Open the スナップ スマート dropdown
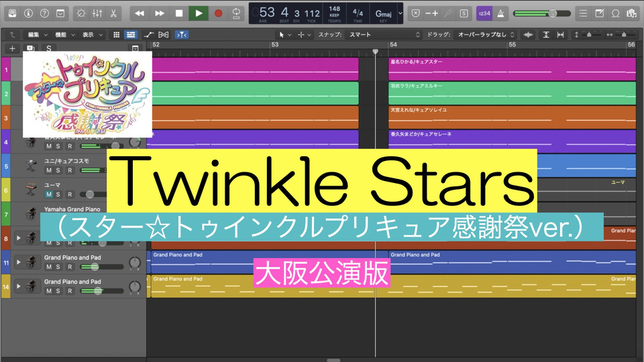 [x=384, y=35]
